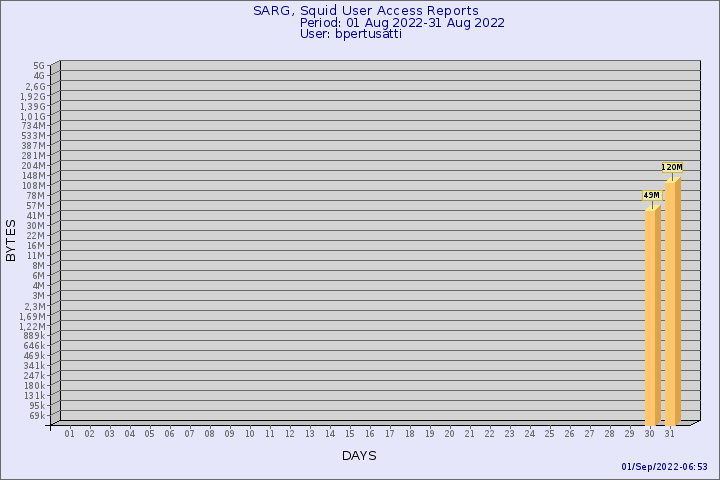This screenshot has height=480, width=720.
Task: Click the 120M bar for day 31
Action: 671,302
